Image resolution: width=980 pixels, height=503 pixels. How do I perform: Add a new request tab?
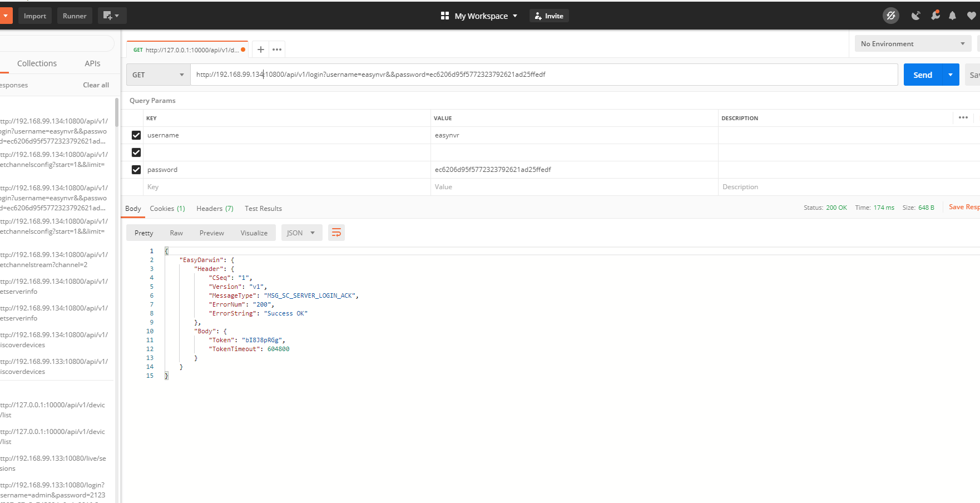tap(260, 50)
